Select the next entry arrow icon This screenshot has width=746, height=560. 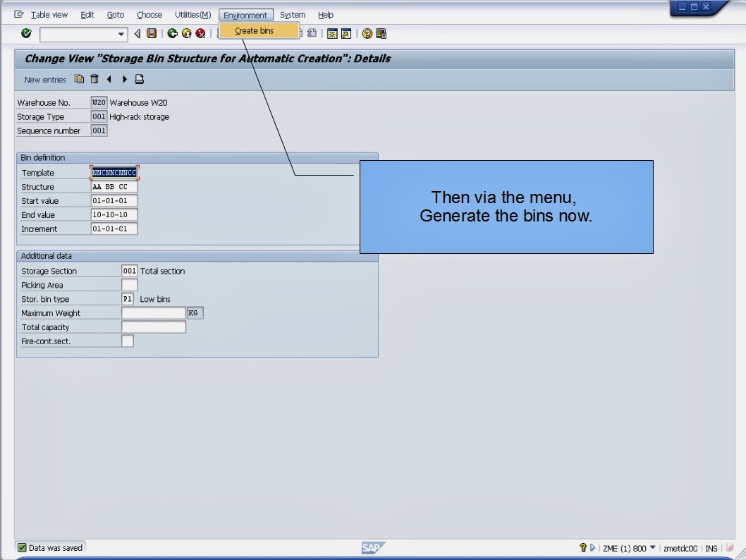[125, 79]
